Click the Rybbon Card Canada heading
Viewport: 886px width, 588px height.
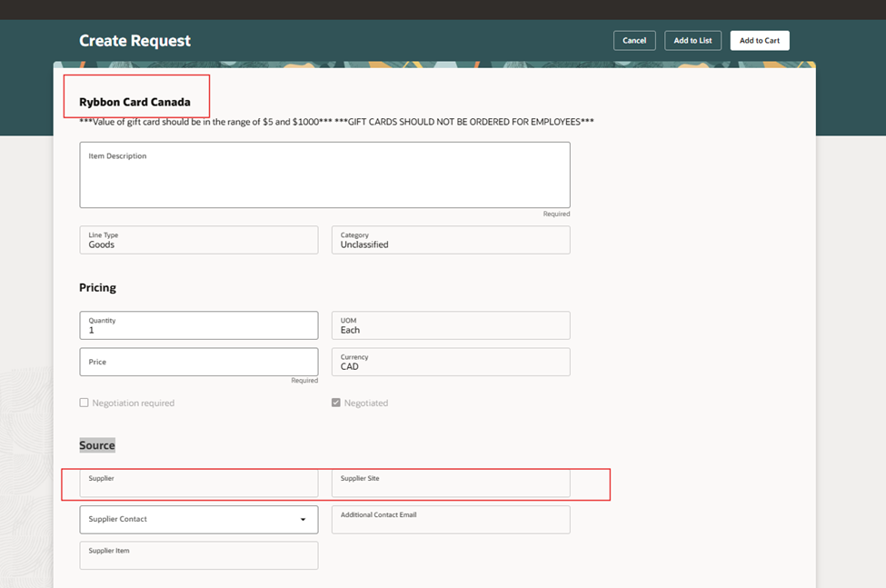pos(135,102)
